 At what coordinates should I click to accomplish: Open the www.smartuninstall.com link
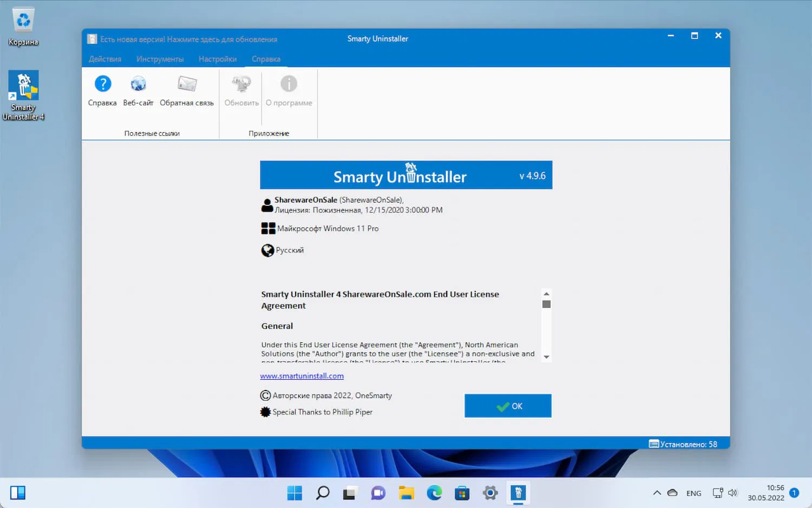click(x=302, y=375)
